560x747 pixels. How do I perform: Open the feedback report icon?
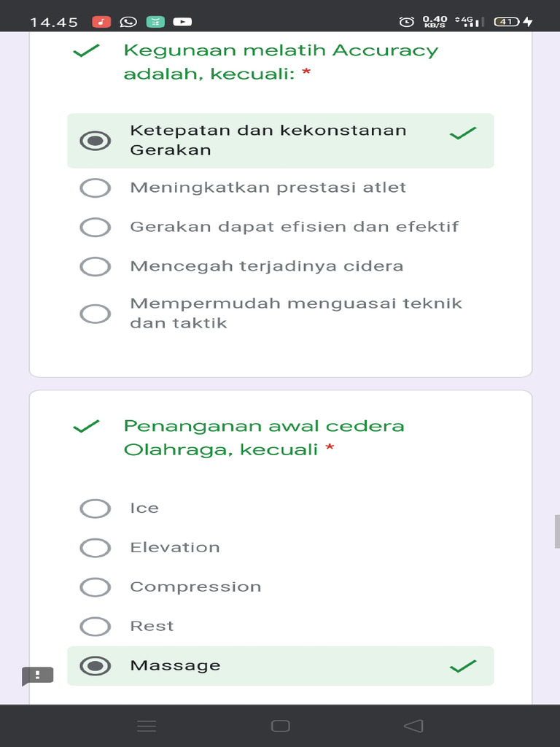pyautogui.click(x=38, y=676)
